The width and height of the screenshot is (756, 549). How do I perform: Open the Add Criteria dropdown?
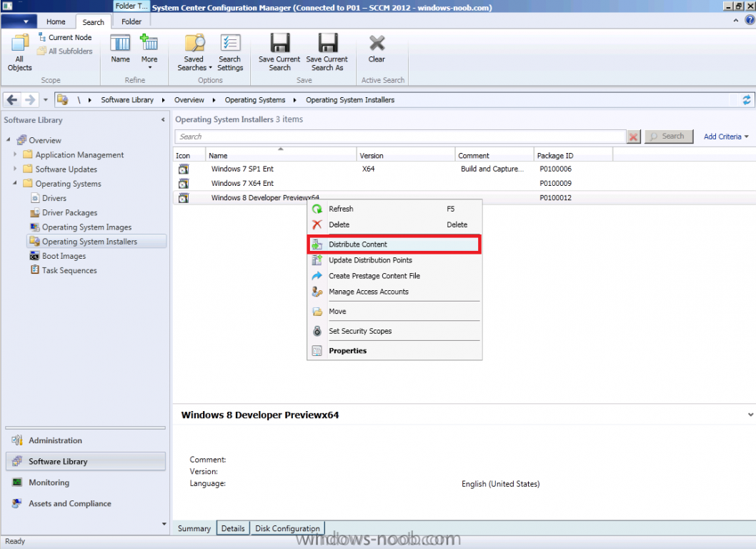[725, 137]
